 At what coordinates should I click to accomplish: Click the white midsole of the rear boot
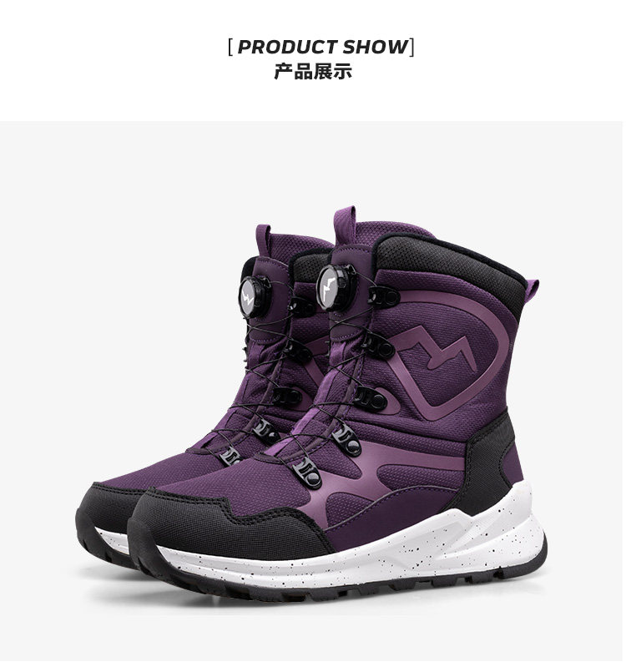[112, 540]
